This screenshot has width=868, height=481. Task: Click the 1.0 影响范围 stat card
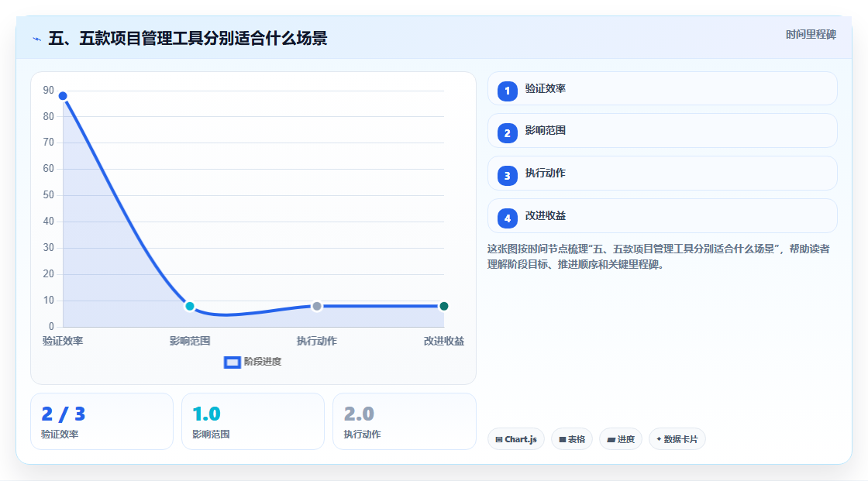point(253,421)
